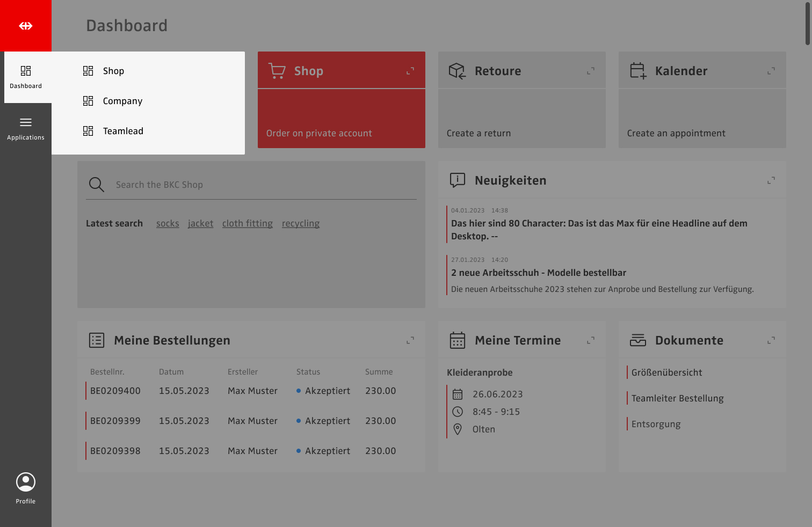Image resolution: width=812 pixels, height=527 pixels.
Task: Expand the Shop tile
Action: click(410, 71)
